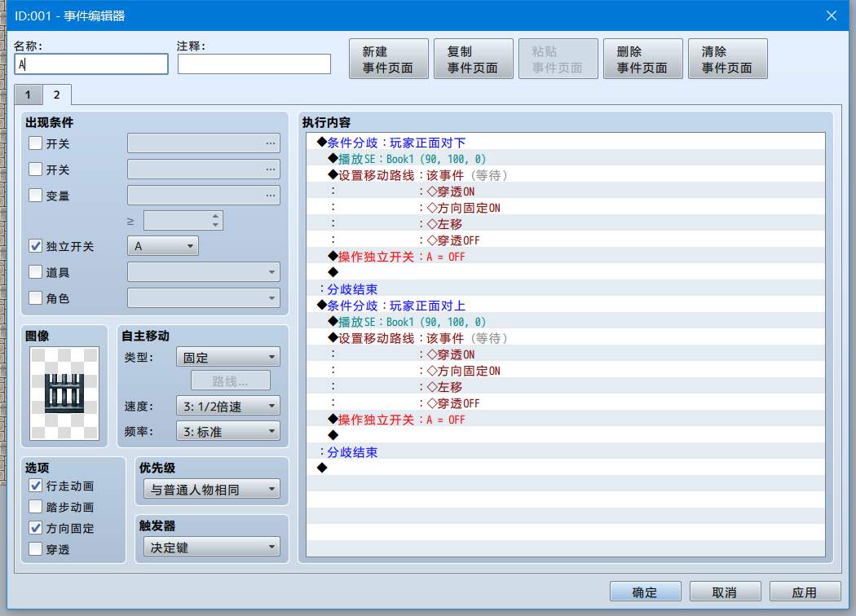856x616 pixels.
Task: Open the 频率 3: 标准 dropdown
Action: (x=228, y=432)
